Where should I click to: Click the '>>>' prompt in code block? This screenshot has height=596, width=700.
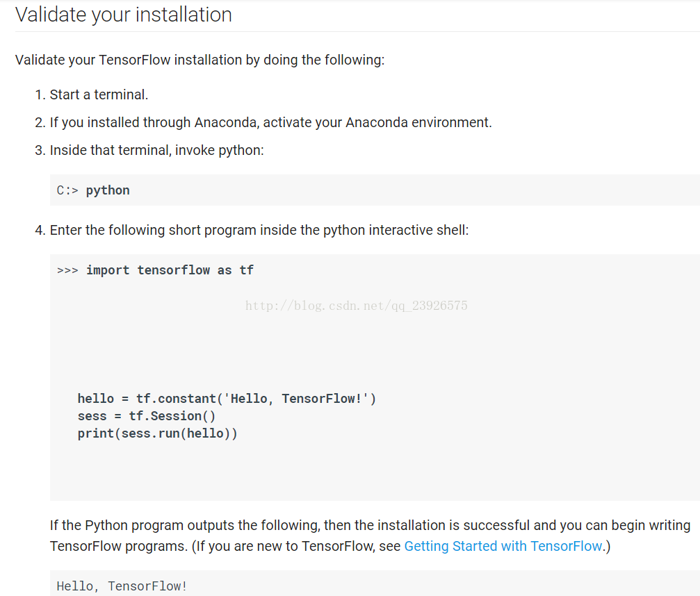(67, 270)
